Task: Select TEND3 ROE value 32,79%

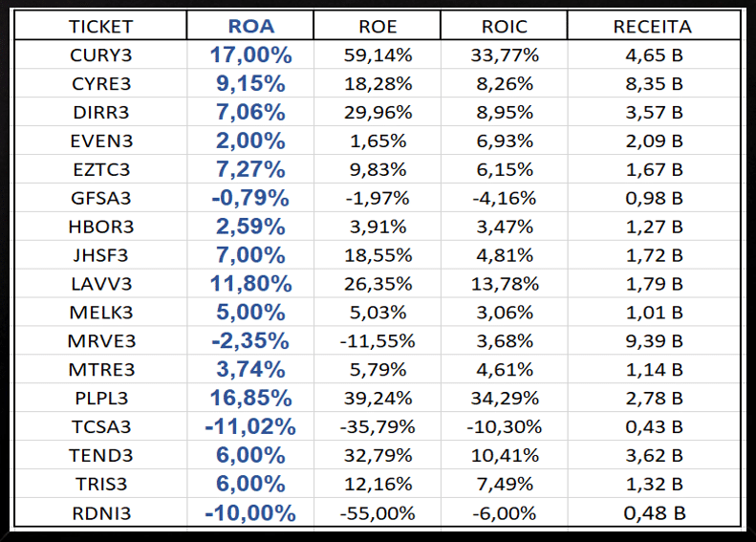Action: [x=378, y=456]
